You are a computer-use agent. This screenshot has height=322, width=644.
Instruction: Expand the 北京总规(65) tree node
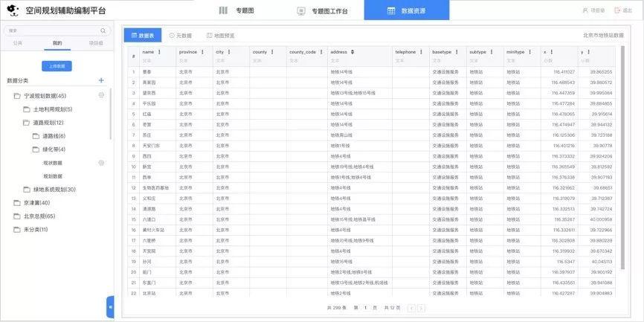40,216
